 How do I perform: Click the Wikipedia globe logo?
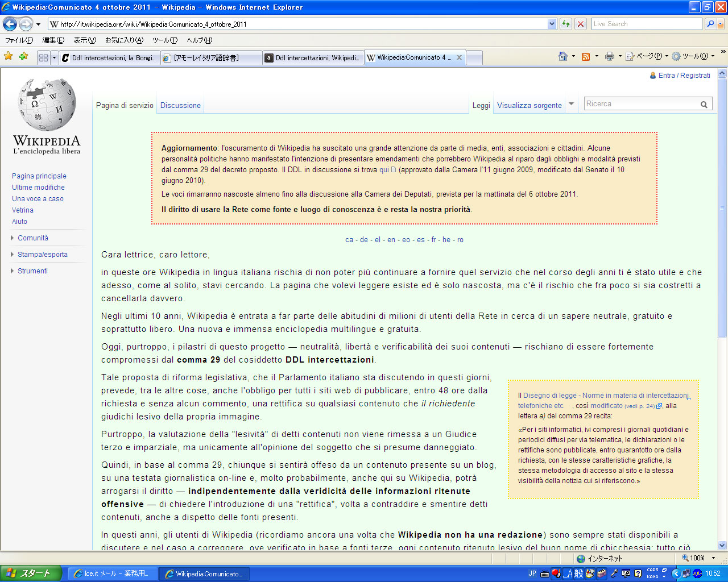(47, 117)
